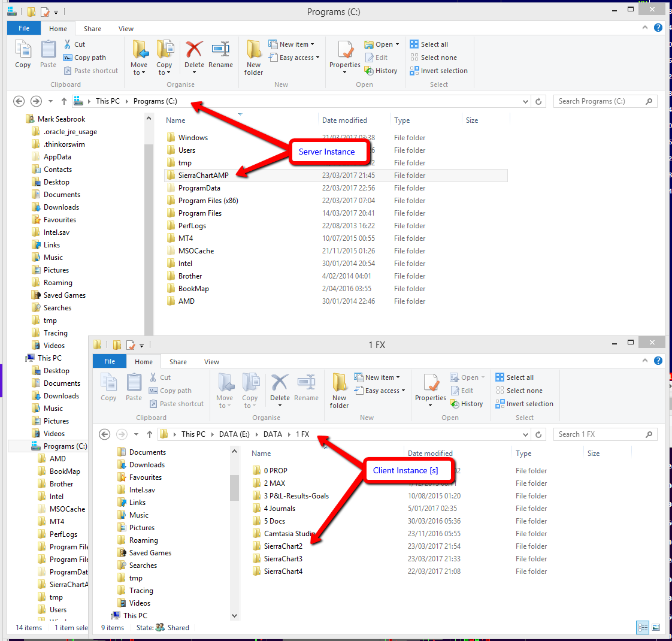
Task: Collapse the ribbon in 1 FX window
Action: pyautogui.click(x=645, y=361)
